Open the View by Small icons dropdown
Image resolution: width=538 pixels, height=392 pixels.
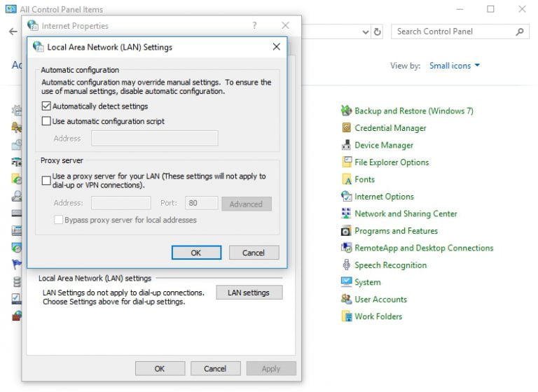[455, 66]
